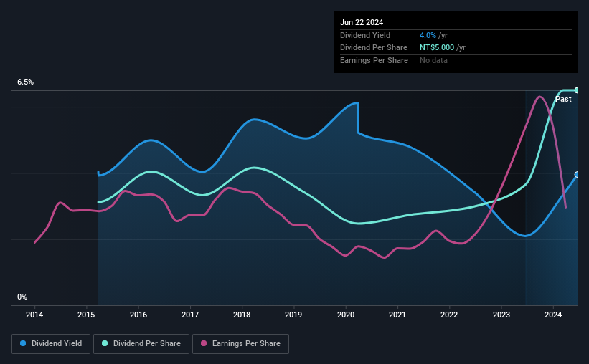
Task: Click the blue Dividend Yield legend dot
Action: click(23, 343)
